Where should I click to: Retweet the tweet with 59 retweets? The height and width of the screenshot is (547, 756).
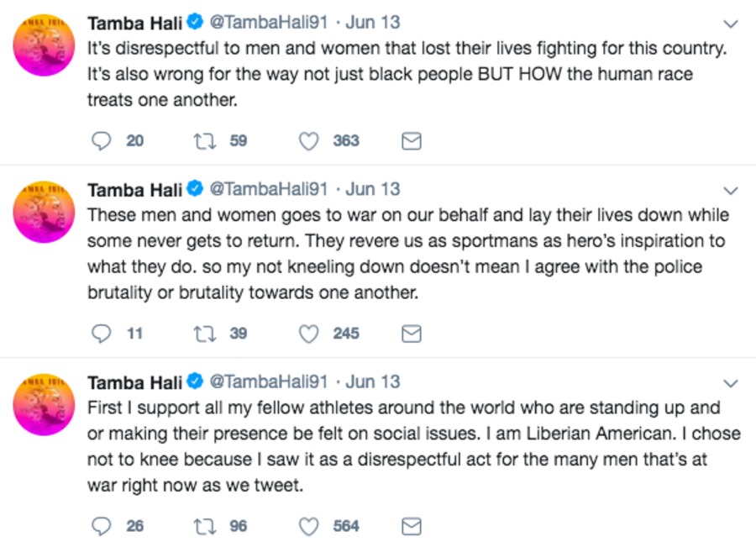[x=205, y=141]
